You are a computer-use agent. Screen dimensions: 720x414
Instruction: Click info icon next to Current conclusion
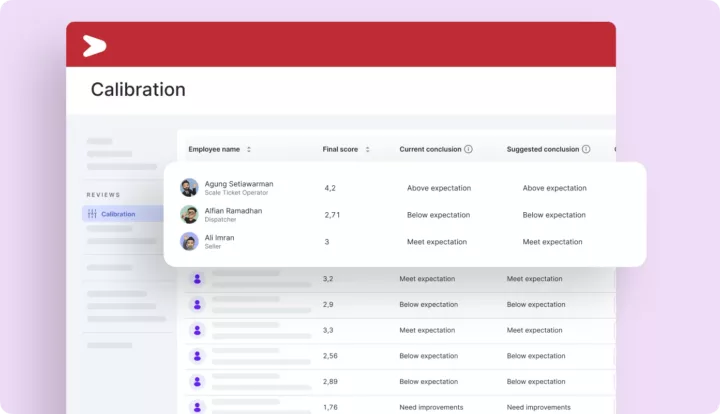pyautogui.click(x=468, y=149)
